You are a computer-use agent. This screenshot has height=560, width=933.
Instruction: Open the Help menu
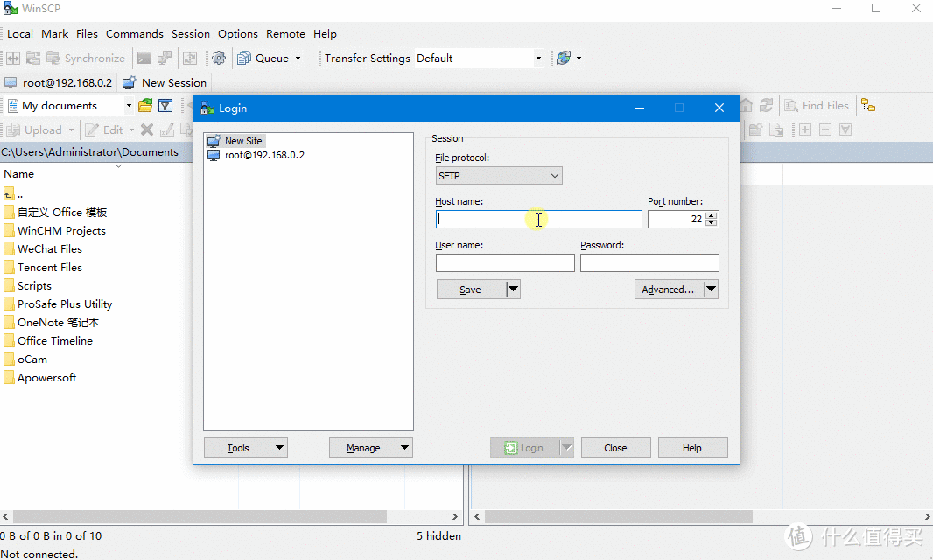click(325, 34)
